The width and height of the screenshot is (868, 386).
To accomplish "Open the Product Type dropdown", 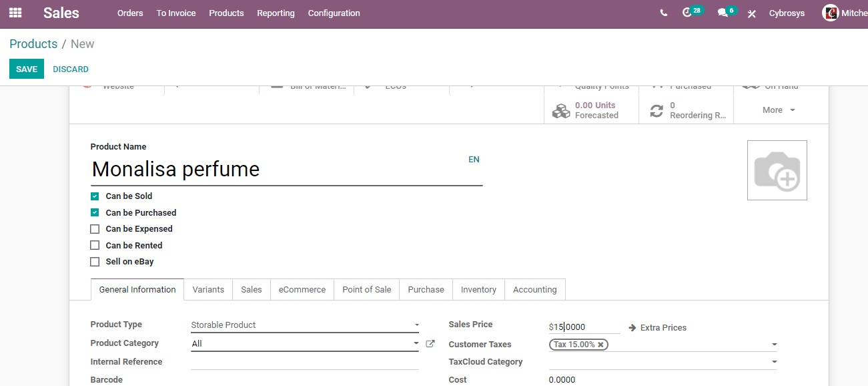I will tap(305, 325).
